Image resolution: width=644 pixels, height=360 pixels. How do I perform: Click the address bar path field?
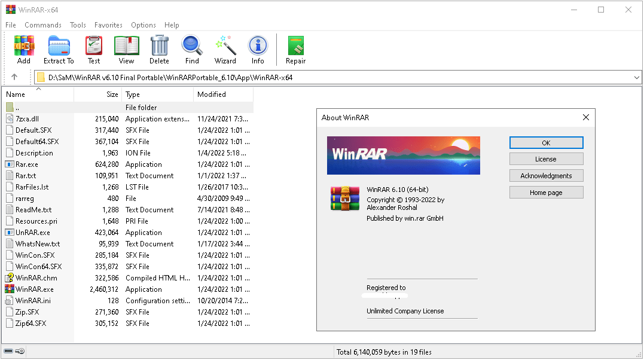(337, 77)
